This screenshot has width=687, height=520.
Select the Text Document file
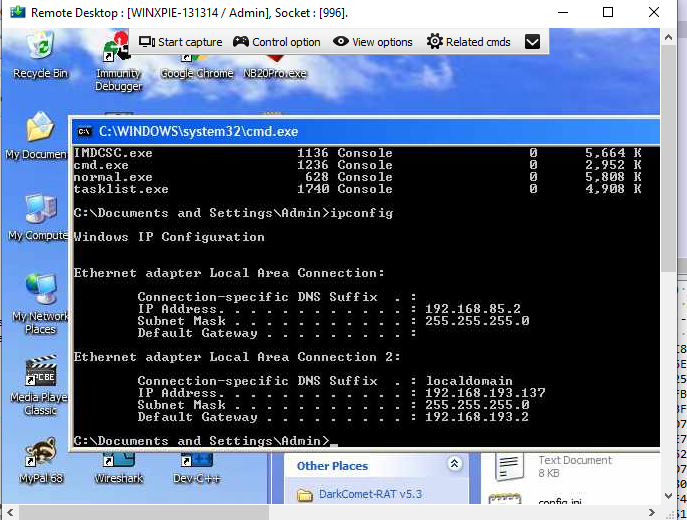coord(575,460)
